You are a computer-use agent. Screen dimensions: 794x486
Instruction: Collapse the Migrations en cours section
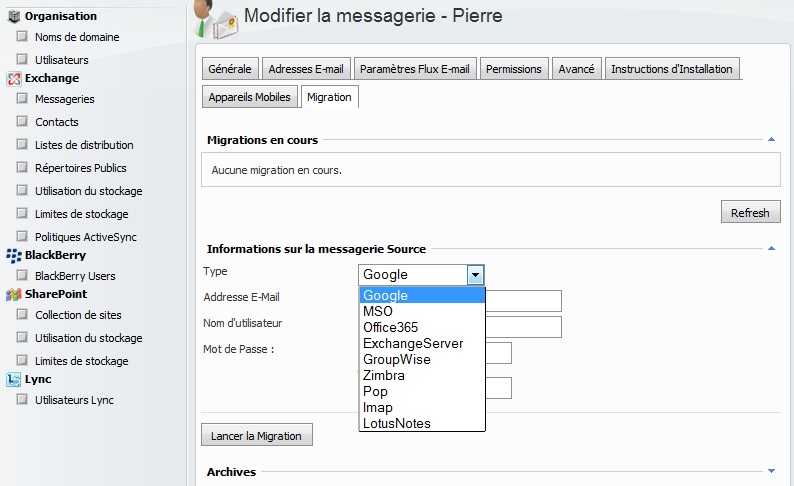coord(771,141)
